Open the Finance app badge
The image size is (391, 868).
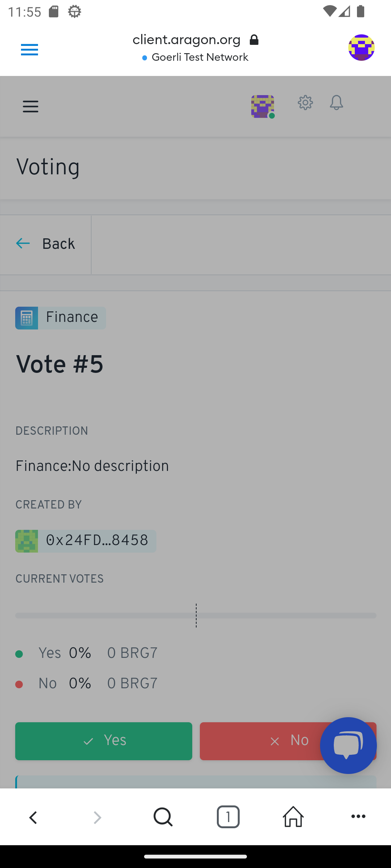point(60,318)
